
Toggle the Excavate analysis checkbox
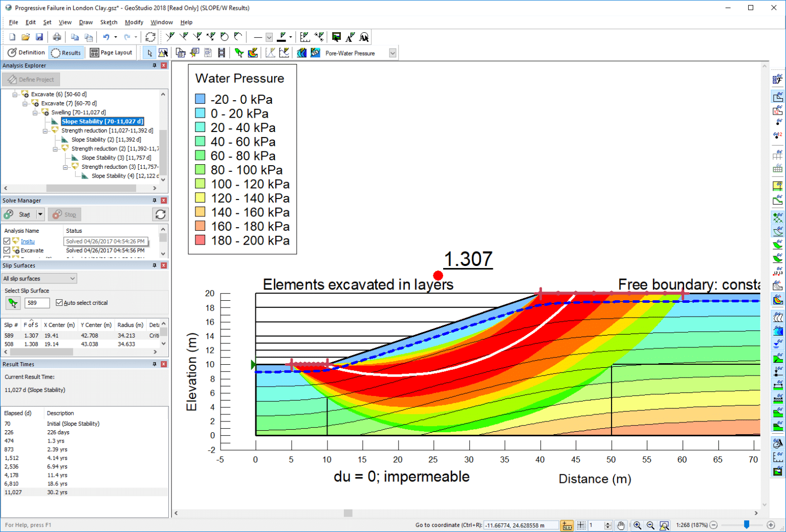click(x=7, y=250)
